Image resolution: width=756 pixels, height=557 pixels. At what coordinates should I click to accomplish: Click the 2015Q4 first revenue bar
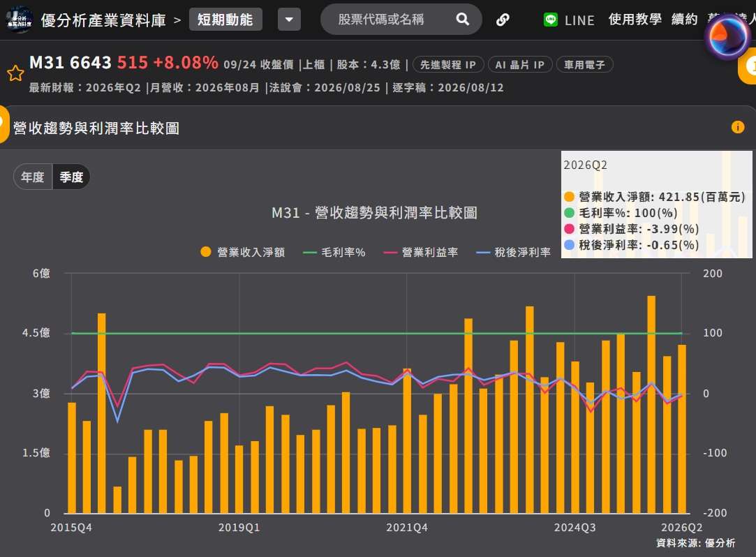coord(72,458)
